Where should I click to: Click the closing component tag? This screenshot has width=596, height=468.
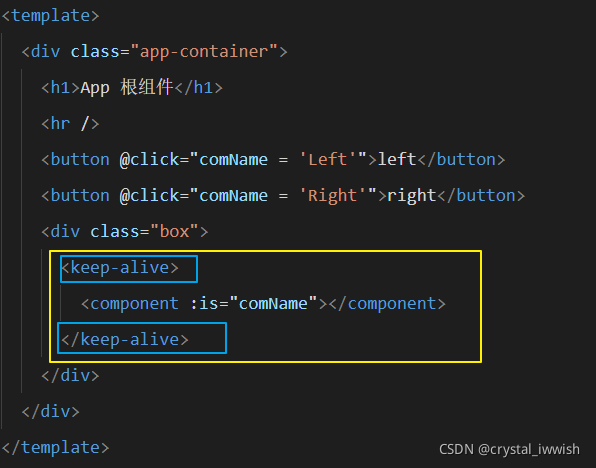click(x=387, y=303)
